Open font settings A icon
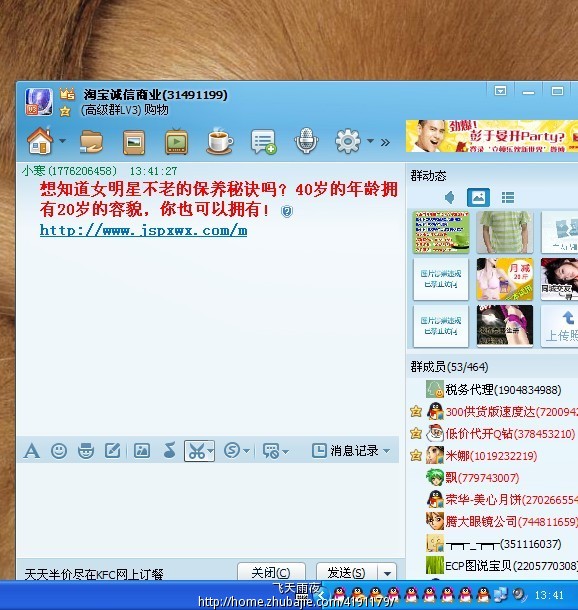The height and width of the screenshot is (610, 578). click(32, 451)
